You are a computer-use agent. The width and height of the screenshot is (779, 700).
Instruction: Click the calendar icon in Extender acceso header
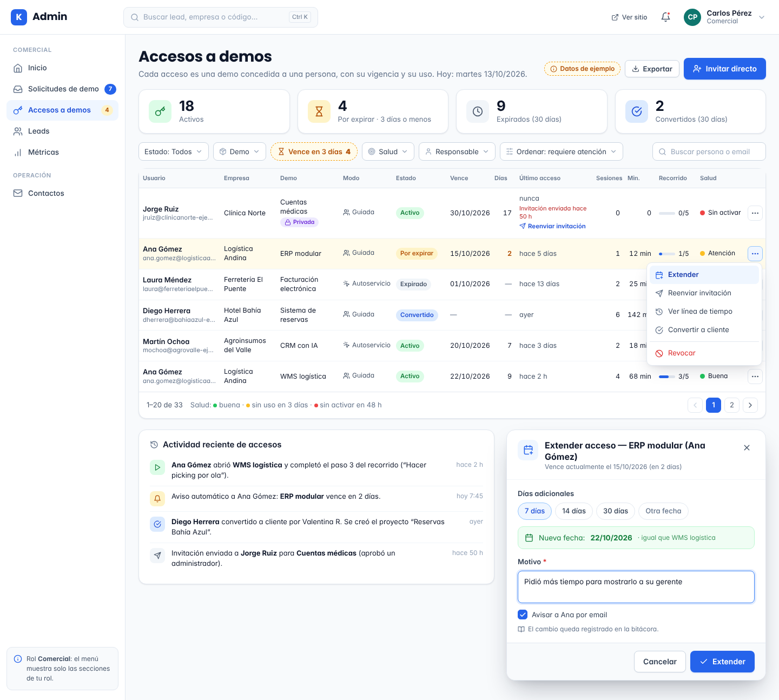(x=529, y=450)
